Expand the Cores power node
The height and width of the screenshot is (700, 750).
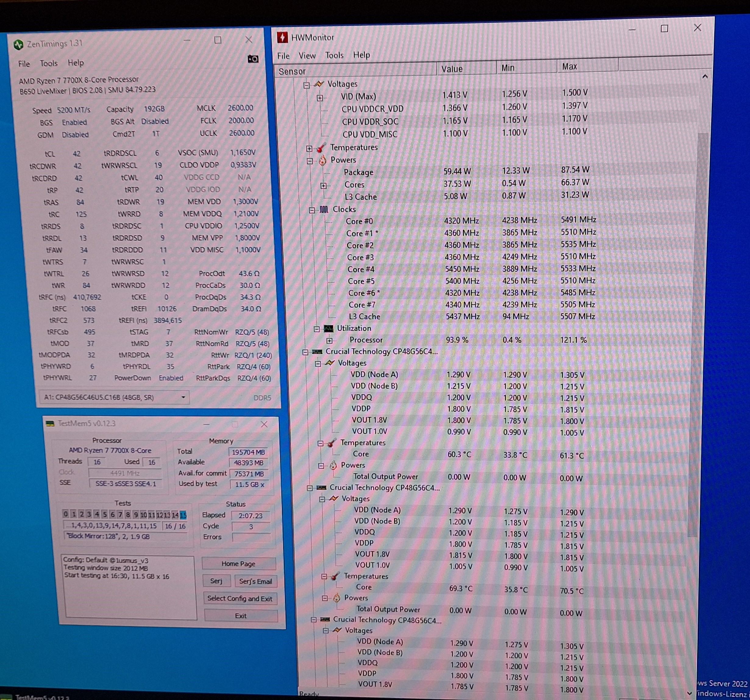tap(323, 186)
